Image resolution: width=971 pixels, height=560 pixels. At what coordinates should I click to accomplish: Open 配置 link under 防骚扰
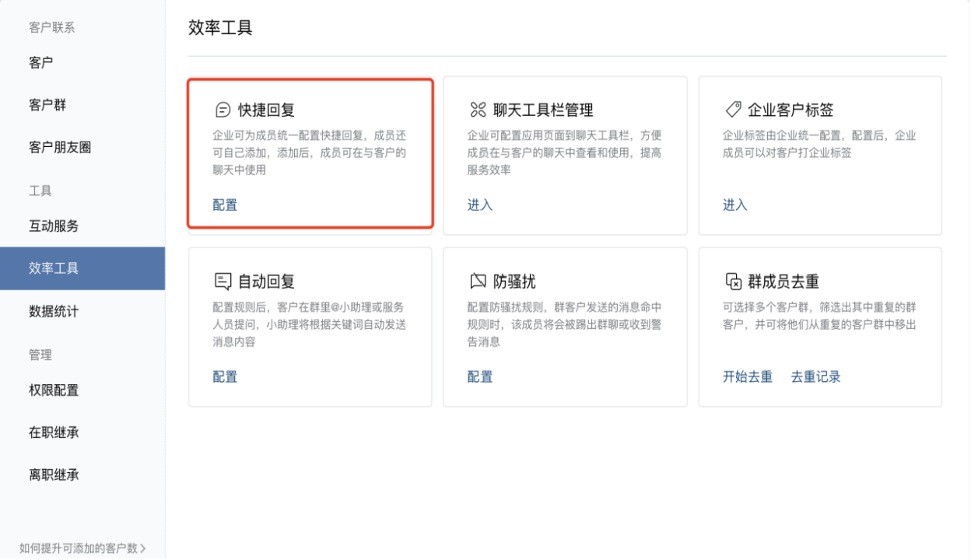pyautogui.click(x=480, y=377)
